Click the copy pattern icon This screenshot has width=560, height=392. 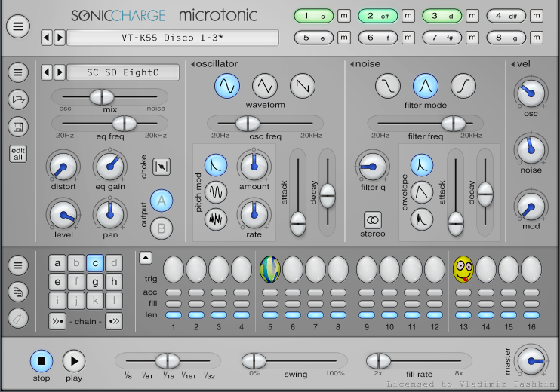(18, 292)
